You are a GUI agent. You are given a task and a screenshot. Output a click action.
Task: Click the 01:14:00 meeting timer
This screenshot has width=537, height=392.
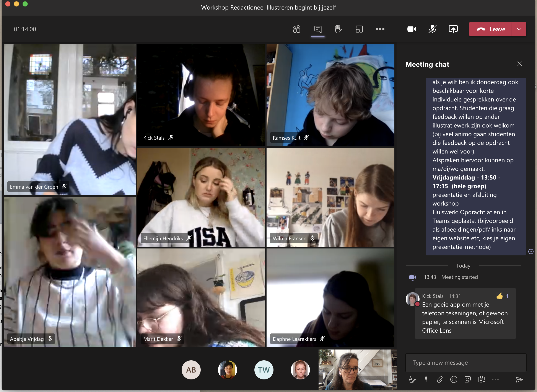pyautogui.click(x=25, y=29)
